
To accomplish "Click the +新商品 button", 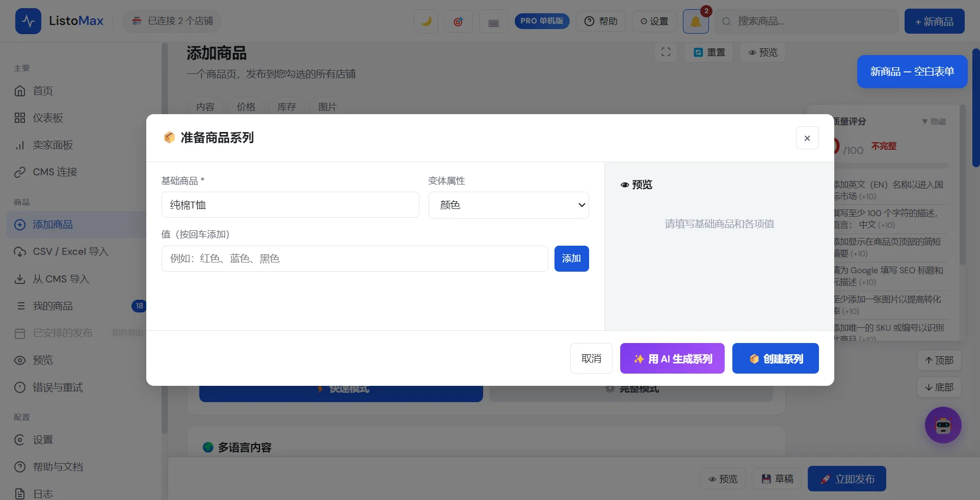I will [x=934, y=21].
